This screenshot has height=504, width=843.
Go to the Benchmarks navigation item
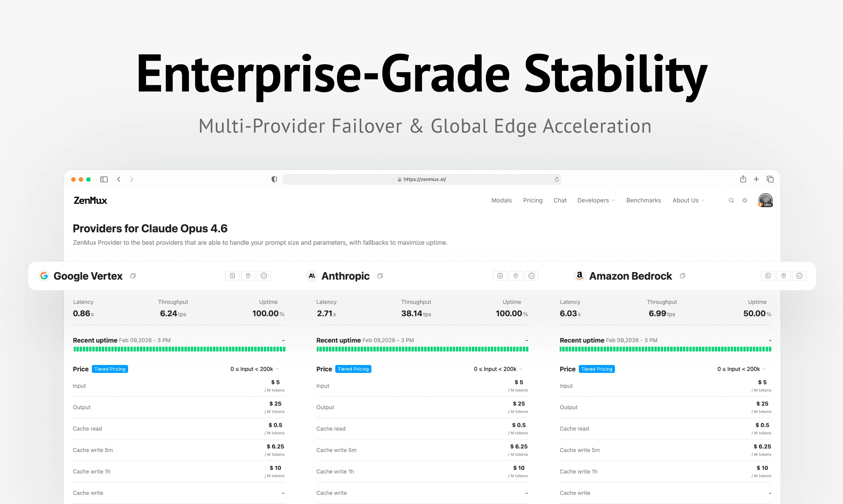pyautogui.click(x=644, y=200)
